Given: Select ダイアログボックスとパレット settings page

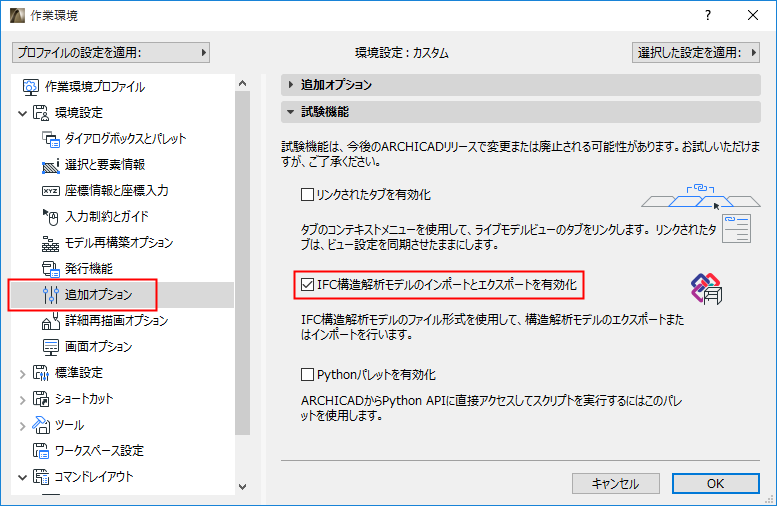Looking at the screenshot, I should click(x=125, y=139).
